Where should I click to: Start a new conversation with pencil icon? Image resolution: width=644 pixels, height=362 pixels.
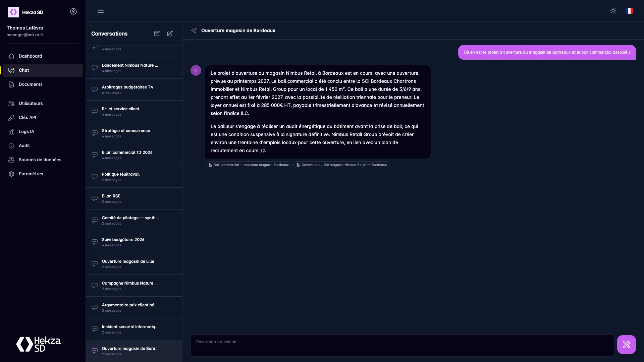point(170,34)
